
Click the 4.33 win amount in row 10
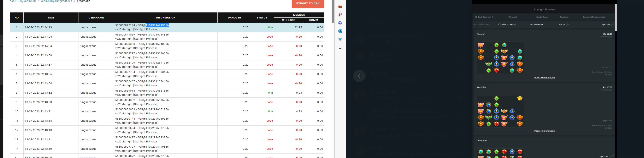point(299,111)
